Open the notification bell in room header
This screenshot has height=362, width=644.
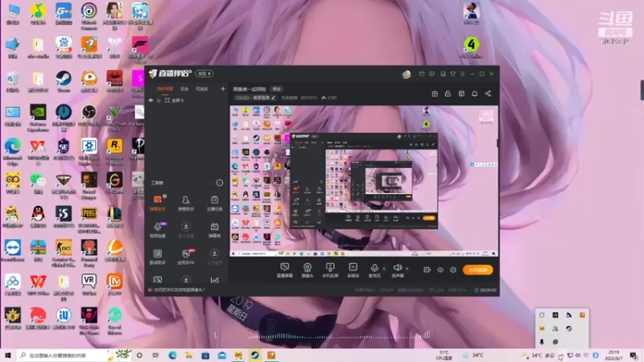(474, 93)
